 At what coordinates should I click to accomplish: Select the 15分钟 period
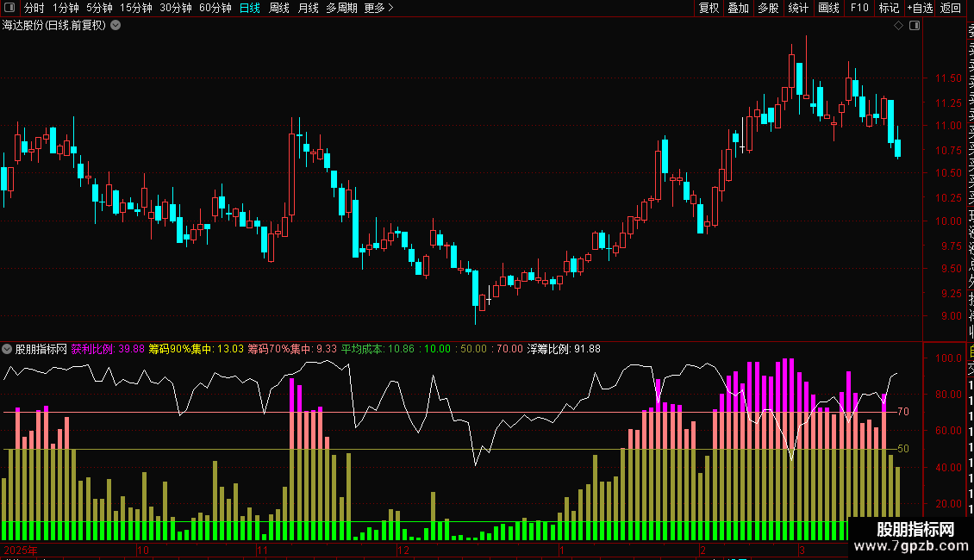tap(136, 8)
